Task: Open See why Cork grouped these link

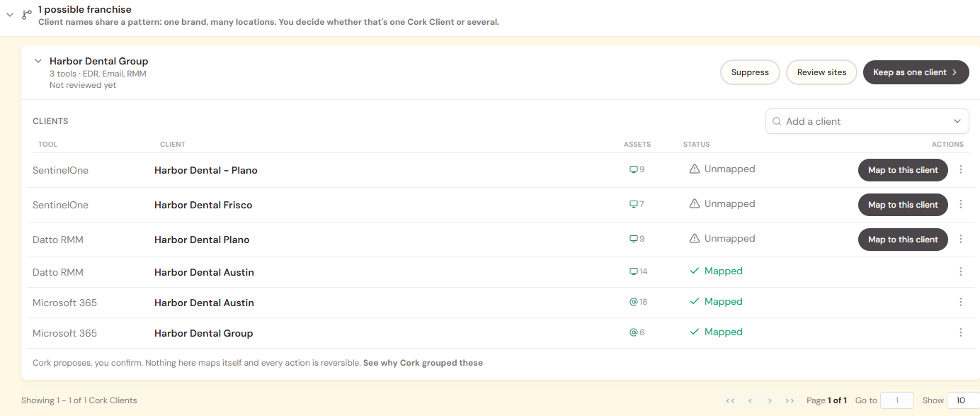Action: point(423,363)
